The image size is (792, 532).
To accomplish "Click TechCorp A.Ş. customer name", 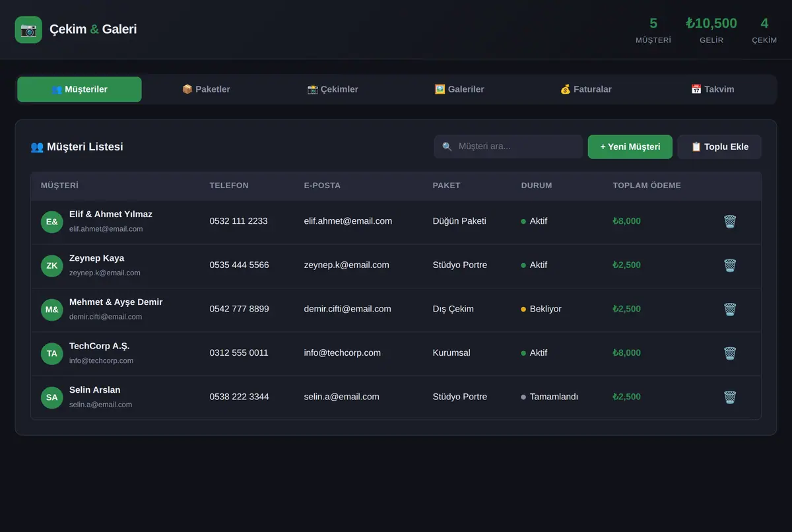I will pyautogui.click(x=100, y=346).
